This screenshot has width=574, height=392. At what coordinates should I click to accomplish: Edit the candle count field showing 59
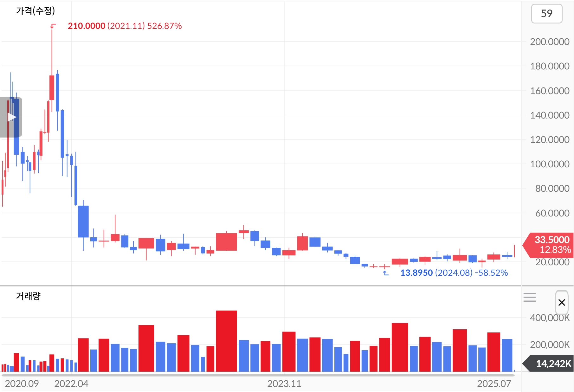pos(547,14)
